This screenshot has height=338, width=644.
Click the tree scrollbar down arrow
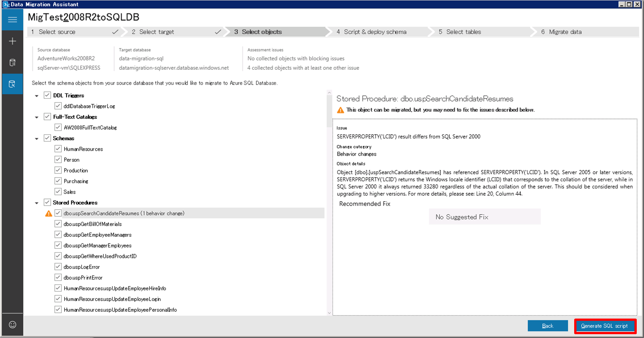point(329,313)
